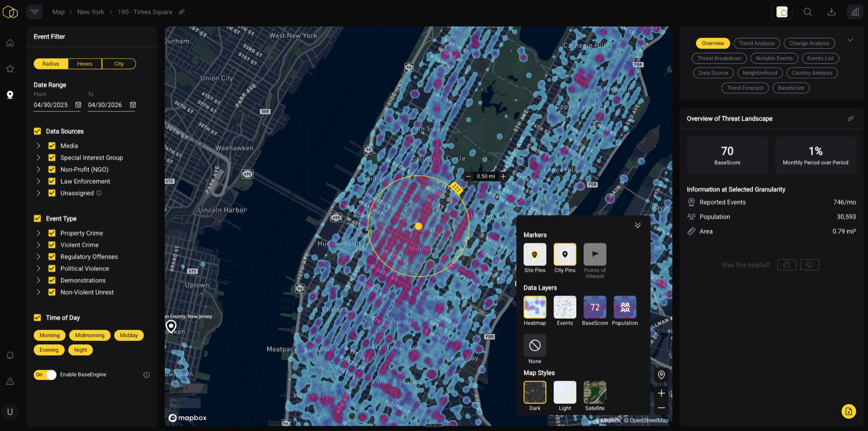The height and width of the screenshot is (431, 868).
Task: Toggle the Midday time filter
Action: tap(129, 335)
